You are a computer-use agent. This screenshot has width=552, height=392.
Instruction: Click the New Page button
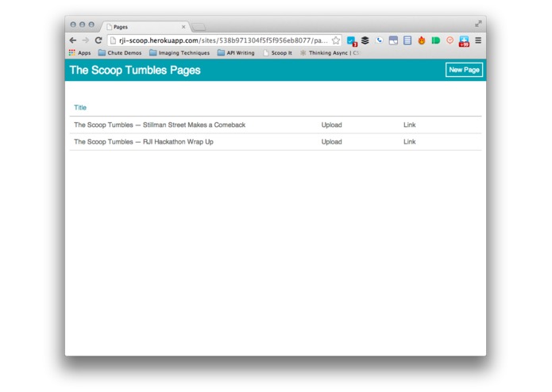[464, 70]
